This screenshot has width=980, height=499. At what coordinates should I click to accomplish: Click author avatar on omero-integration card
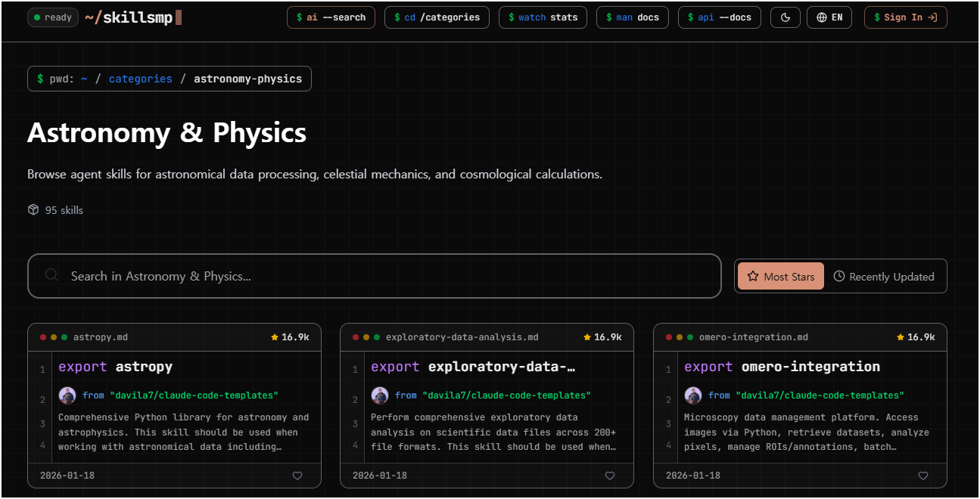pyautogui.click(x=694, y=395)
